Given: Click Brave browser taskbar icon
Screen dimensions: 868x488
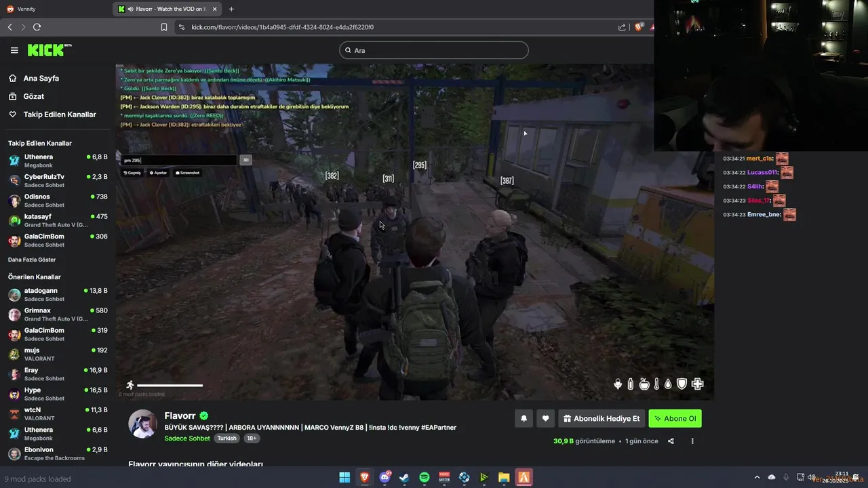Looking at the screenshot, I should click(x=365, y=477).
